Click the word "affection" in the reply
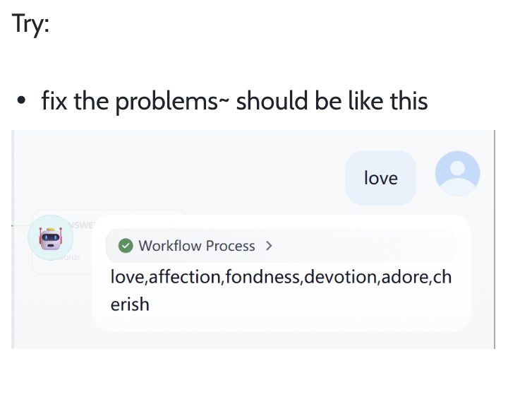 [184, 276]
